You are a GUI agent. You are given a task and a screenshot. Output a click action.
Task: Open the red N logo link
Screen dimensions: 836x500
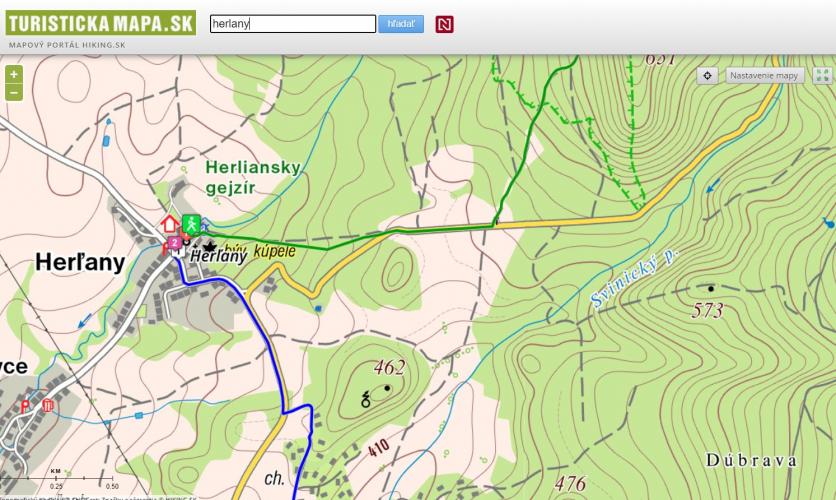pos(445,24)
